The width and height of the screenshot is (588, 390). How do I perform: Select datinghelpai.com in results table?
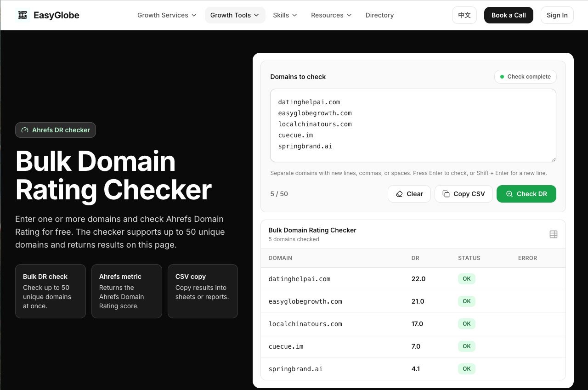click(x=300, y=279)
